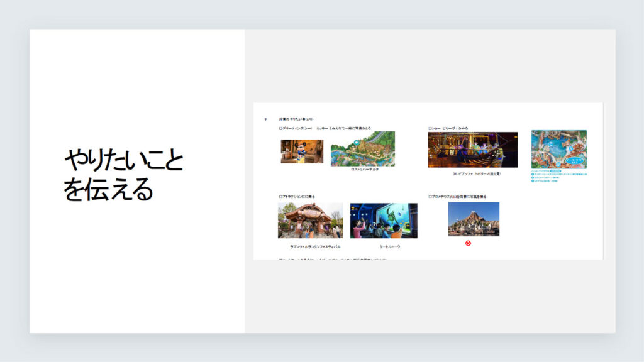Click the Turtle Talk aquarium photo
The height and width of the screenshot is (362, 644).
384,221
